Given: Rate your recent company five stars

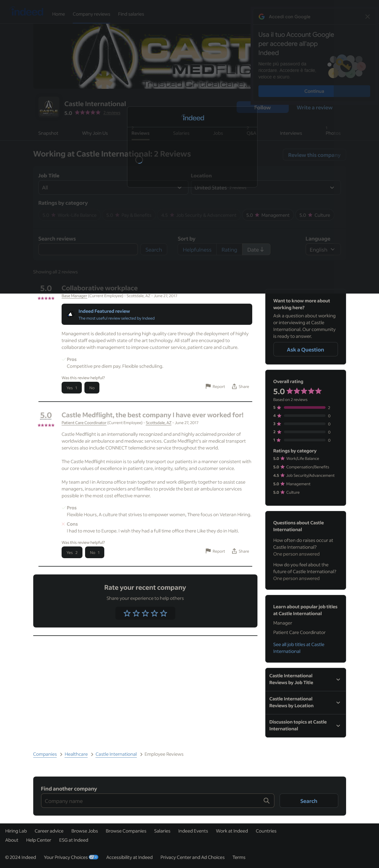Looking at the screenshot, I should pos(164,613).
